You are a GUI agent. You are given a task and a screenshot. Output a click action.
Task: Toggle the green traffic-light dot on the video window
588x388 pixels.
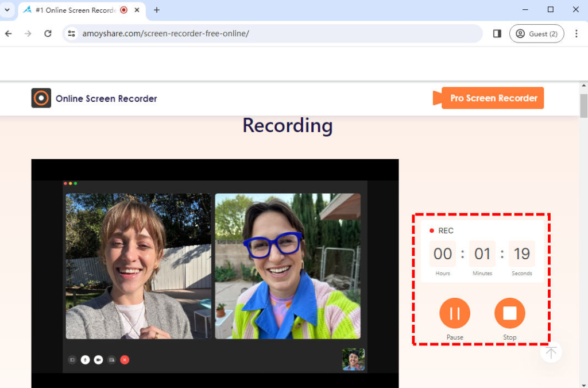point(75,183)
